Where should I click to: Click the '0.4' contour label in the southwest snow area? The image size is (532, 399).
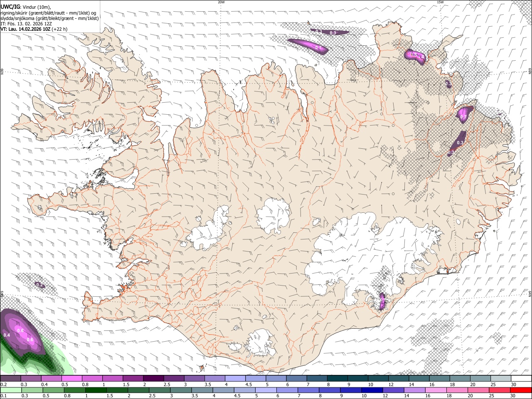click(x=7, y=335)
